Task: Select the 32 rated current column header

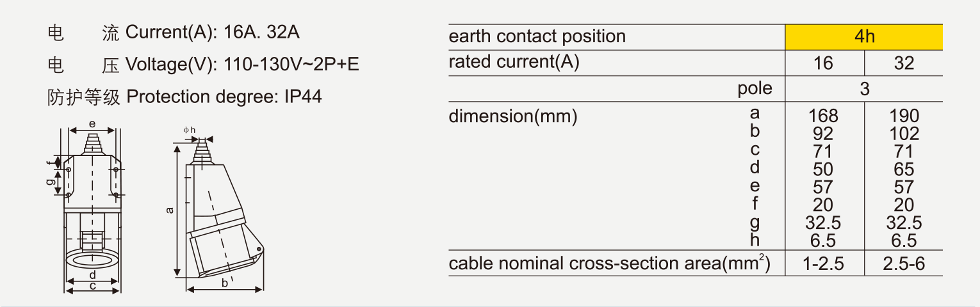Action: (904, 63)
